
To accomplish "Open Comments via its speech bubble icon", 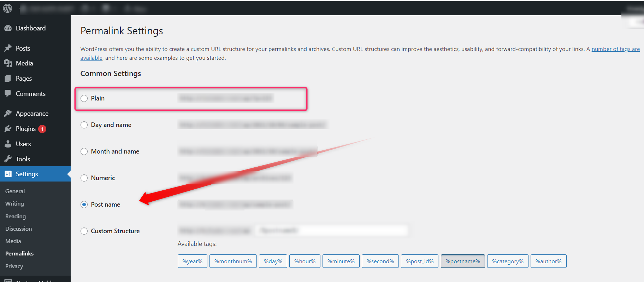I will (8, 94).
